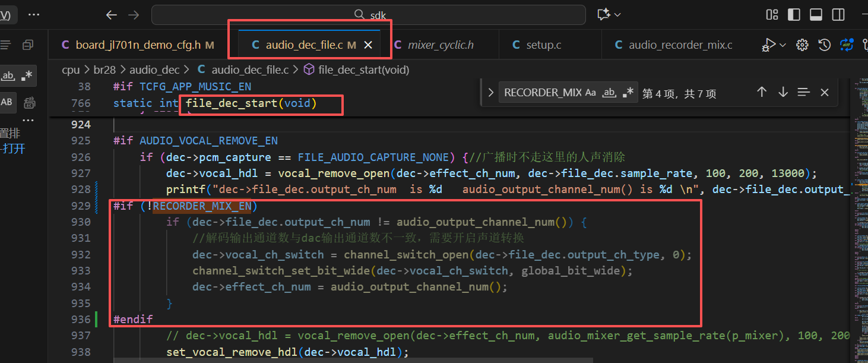Toggle Match Case in the find widget
This screenshot has height=363, width=868.
(591, 93)
